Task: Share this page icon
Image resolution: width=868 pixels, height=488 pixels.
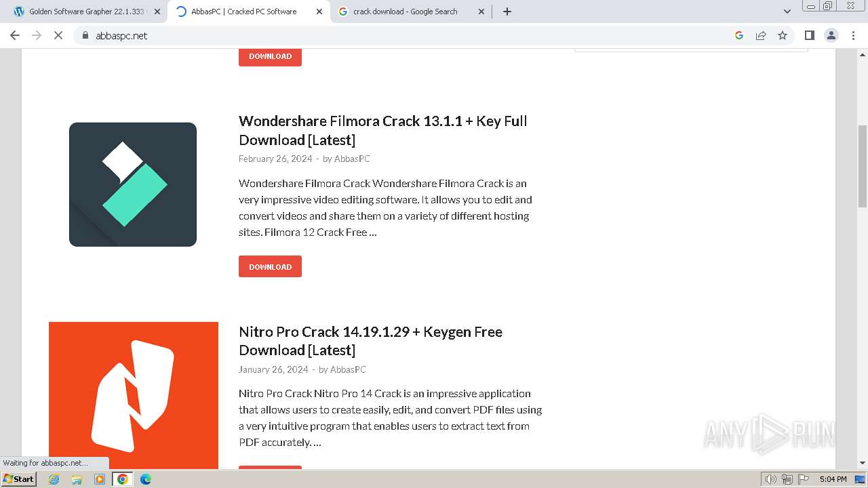Action: pos(761,35)
